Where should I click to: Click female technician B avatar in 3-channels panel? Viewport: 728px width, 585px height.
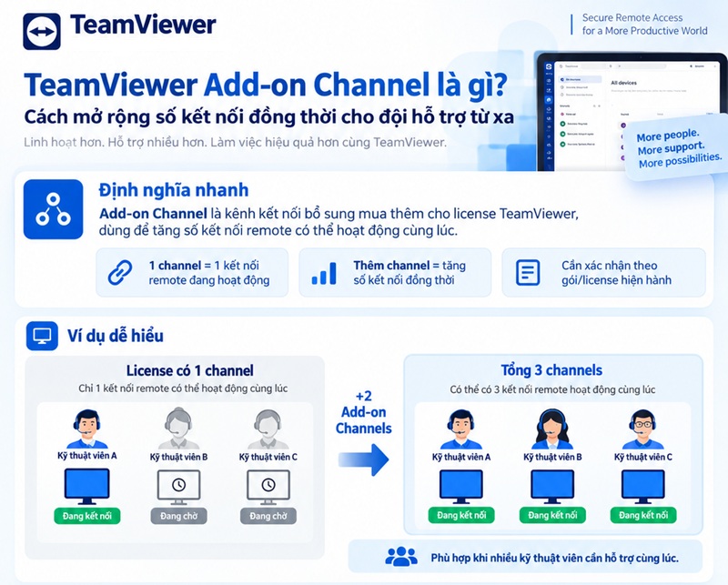[552, 429]
